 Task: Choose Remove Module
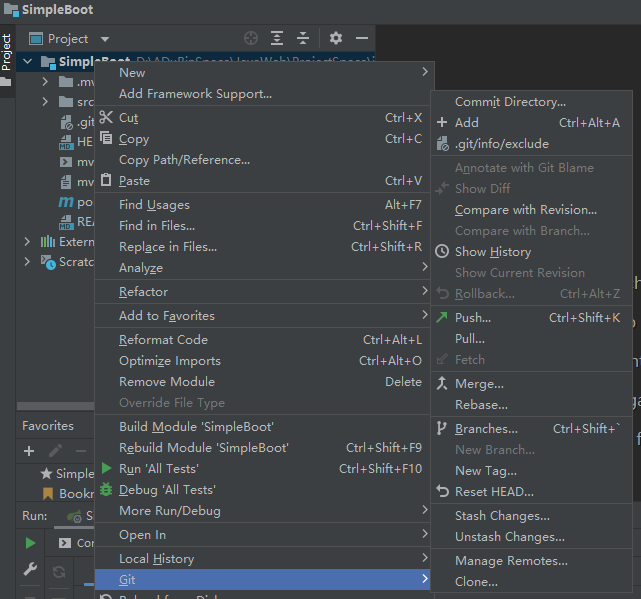(262, 381)
